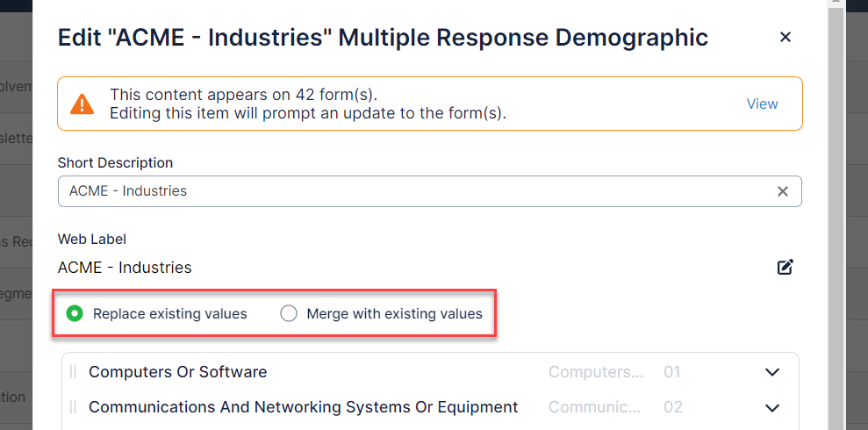Grab the Communications And Networking drag handle
Screen dimensions: 868x430
click(x=73, y=407)
